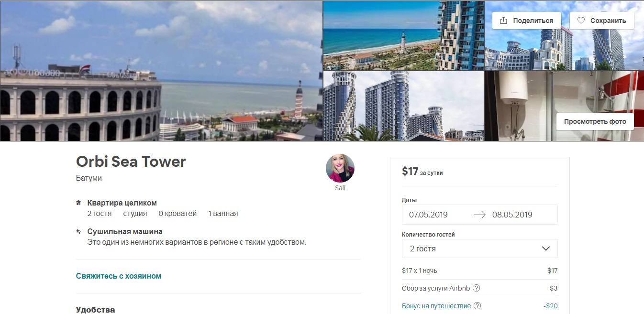The image size is (644, 314).
Task: Click the Свяжитесь с хозяином link
Action: 119,276
